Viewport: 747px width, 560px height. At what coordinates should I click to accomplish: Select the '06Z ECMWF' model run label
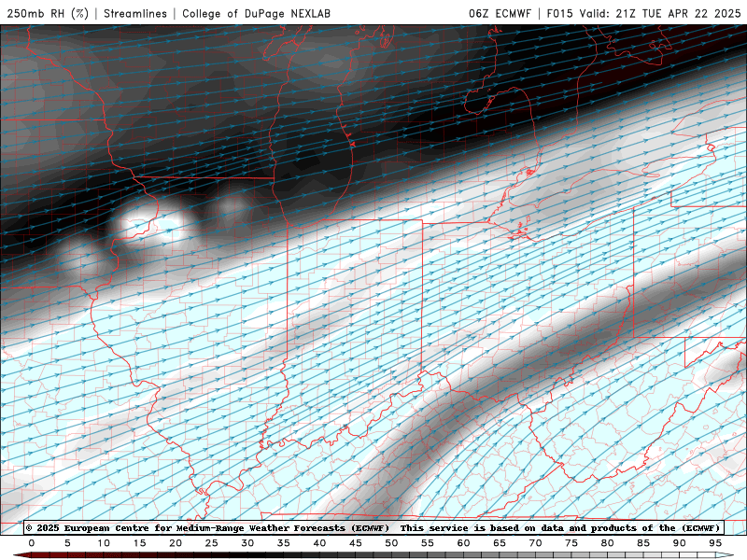tap(500, 13)
